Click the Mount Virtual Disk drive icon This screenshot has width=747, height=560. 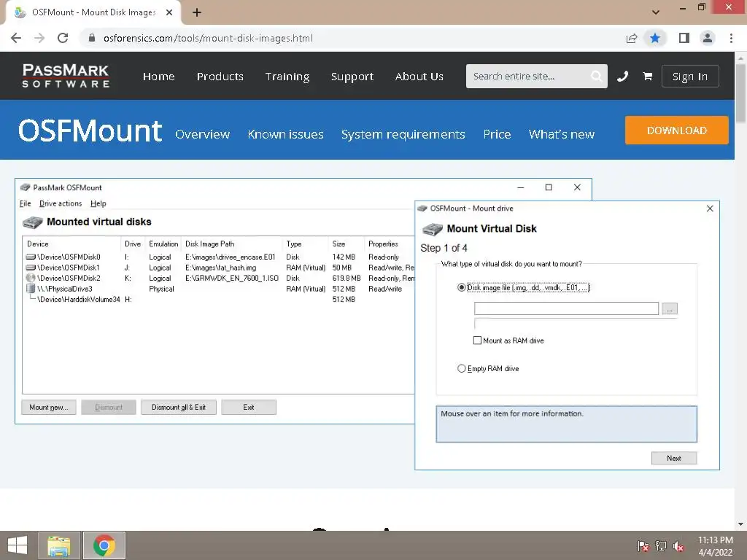[433, 229]
